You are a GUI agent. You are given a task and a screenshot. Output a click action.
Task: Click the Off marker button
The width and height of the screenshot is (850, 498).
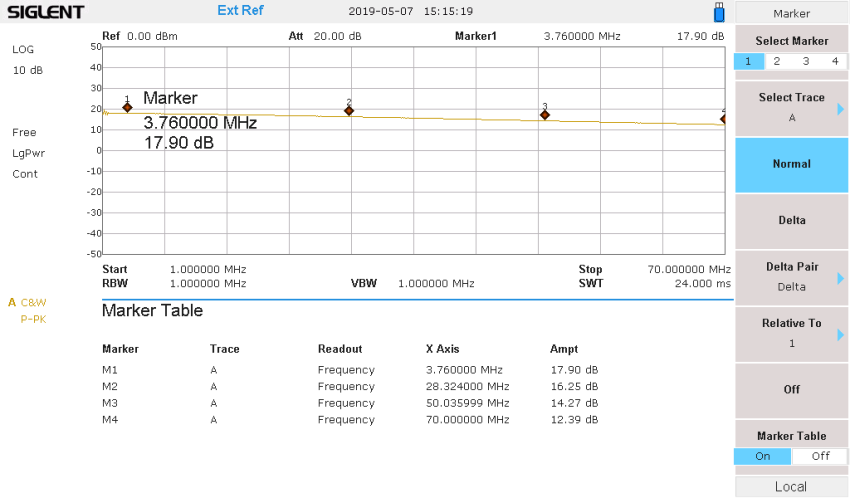click(791, 390)
